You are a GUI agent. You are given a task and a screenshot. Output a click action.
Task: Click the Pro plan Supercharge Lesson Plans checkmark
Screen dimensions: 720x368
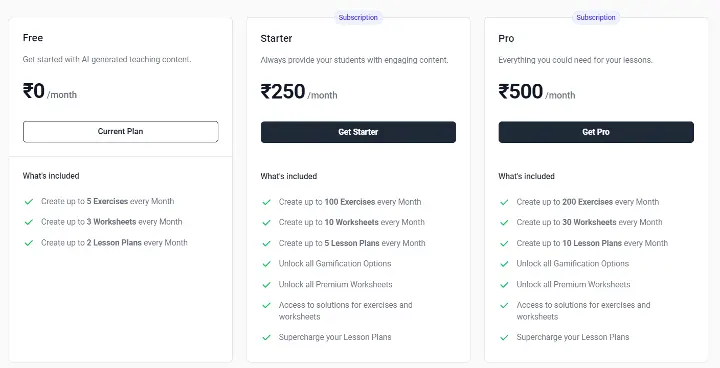click(x=504, y=338)
